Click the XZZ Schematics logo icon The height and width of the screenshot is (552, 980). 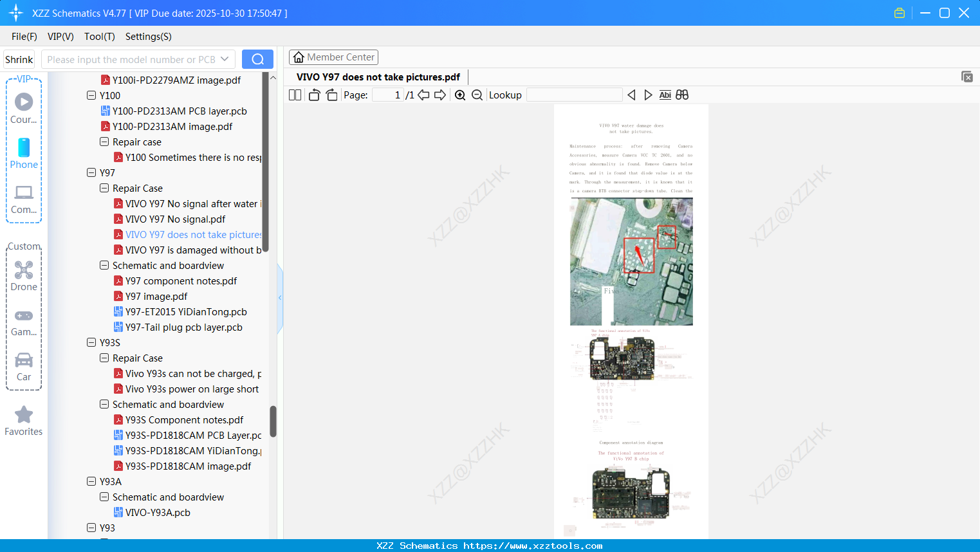click(x=15, y=13)
